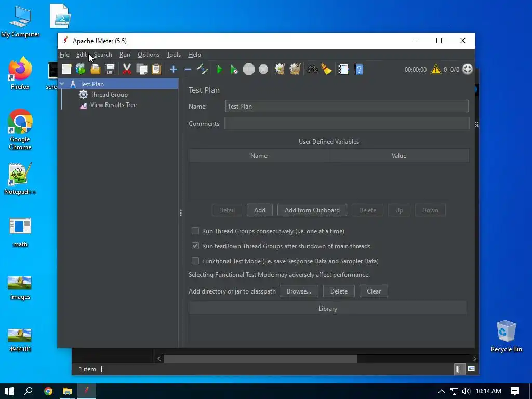
Task: Click the scrollbar left arrow in background window
Action: pyautogui.click(x=159, y=358)
